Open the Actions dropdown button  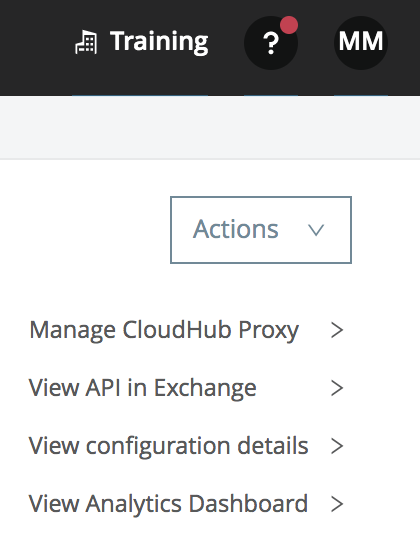261,230
